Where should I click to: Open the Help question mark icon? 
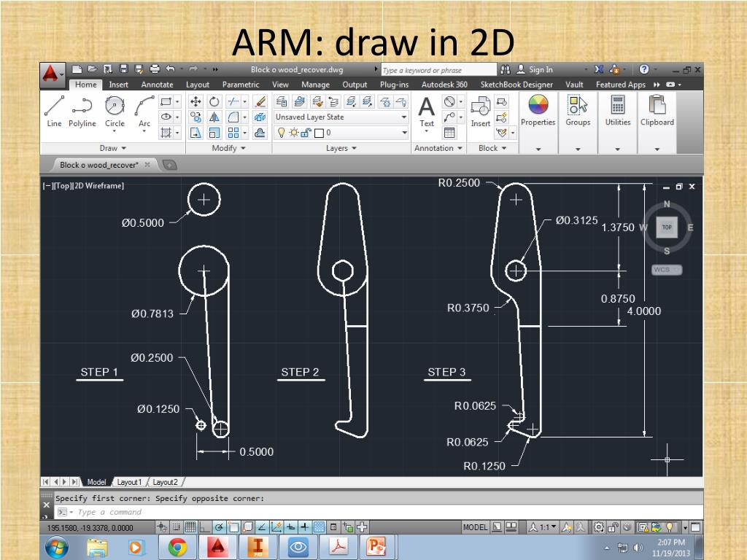tap(643, 69)
